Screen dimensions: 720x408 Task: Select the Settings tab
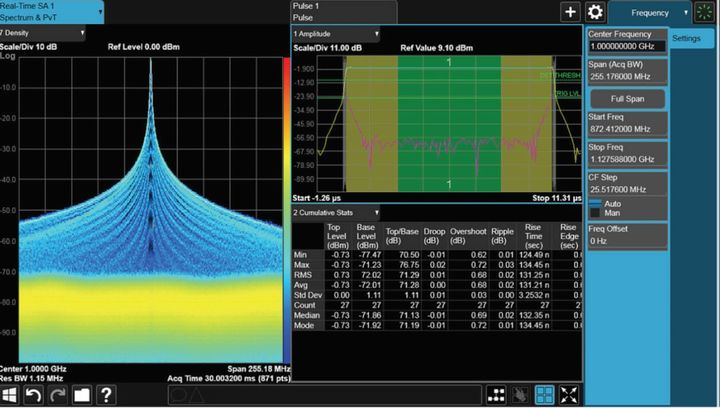(686, 38)
